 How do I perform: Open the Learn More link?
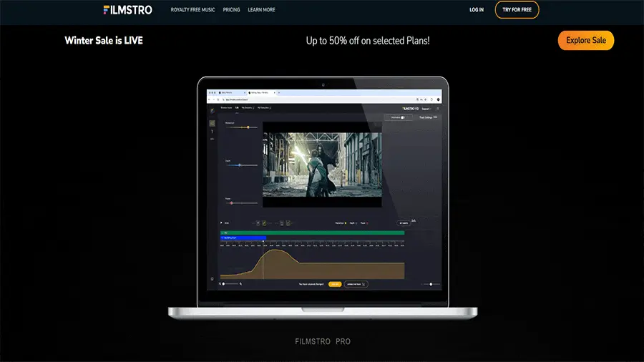(x=261, y=10)
